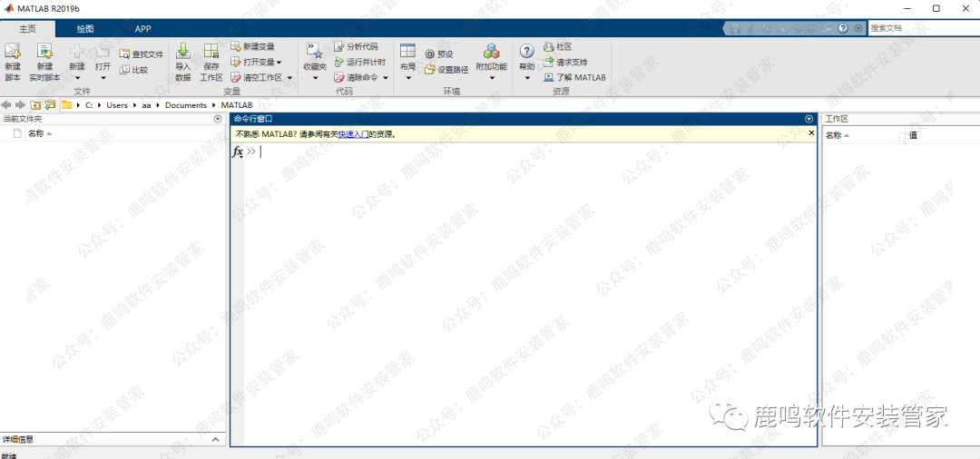Select the C: drive path segment
This screenshot has height=459, width=980.
89,105
